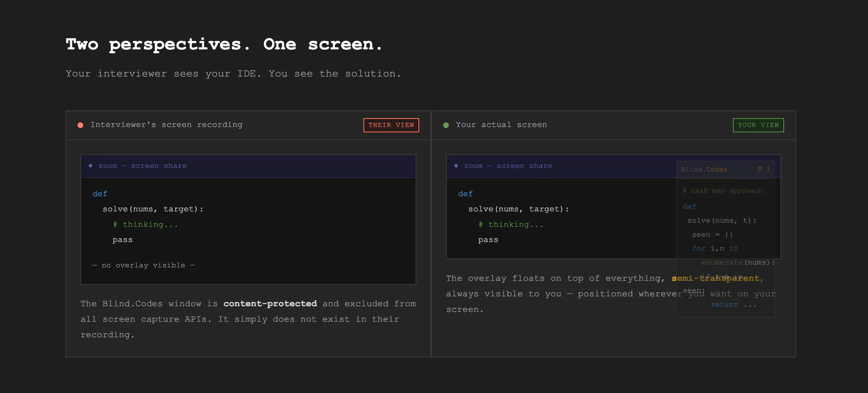Click the "def" keyword in the Blind.Codes overlay
Screen dimensions: 868x393
point(689,207)
